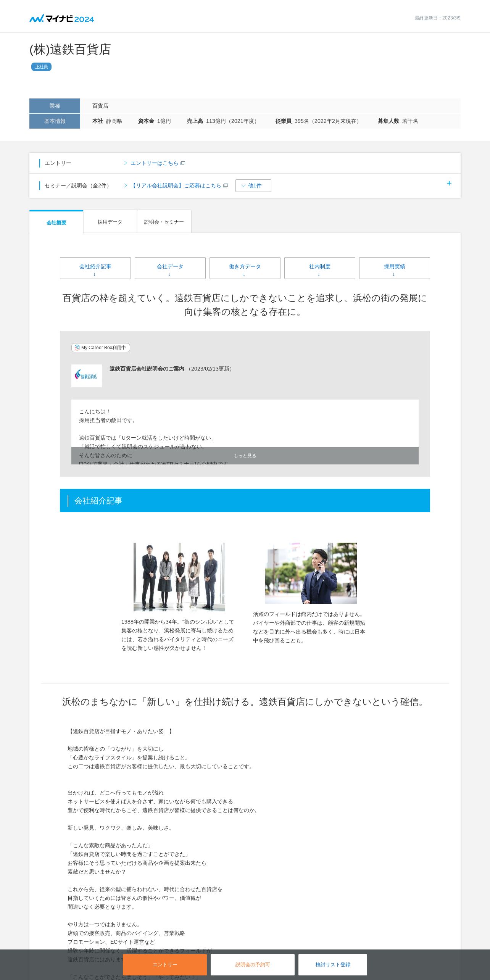Click the 基本情報 row label
Screen dimensions: 490x980
(55, 121)
